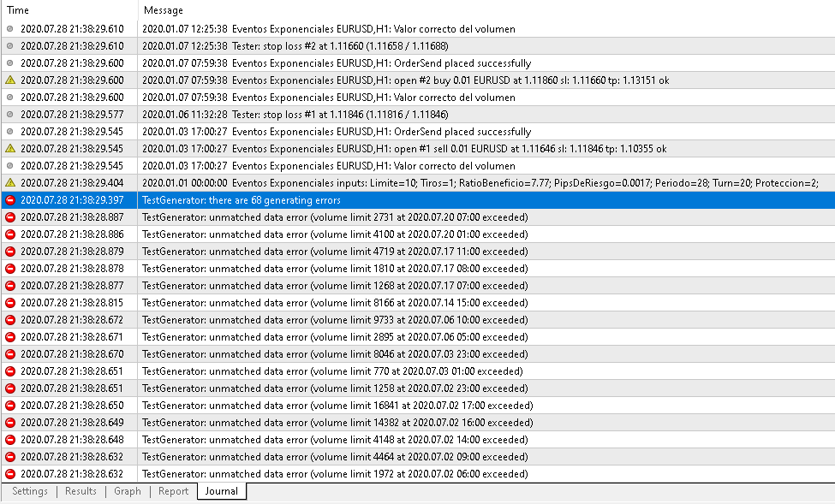Switch to the Results tab
Viewport: 835px width, 504px height.
click(81, 491)
